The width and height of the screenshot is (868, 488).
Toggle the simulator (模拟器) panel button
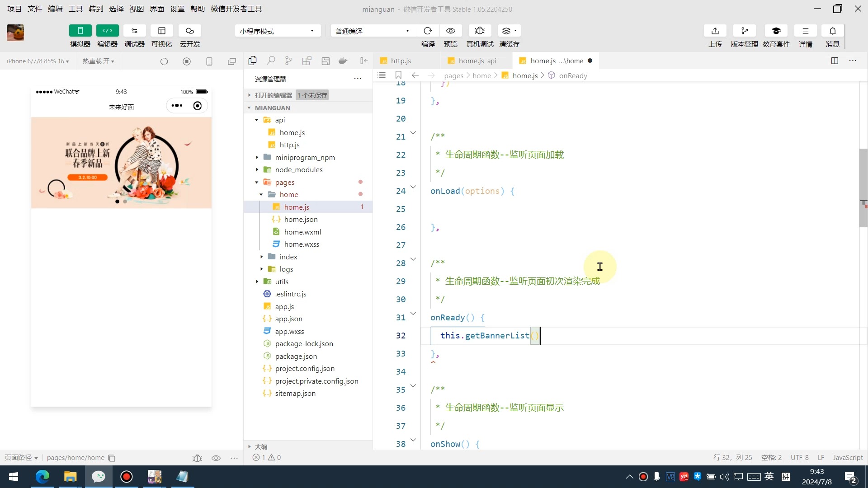coord(80,31)
